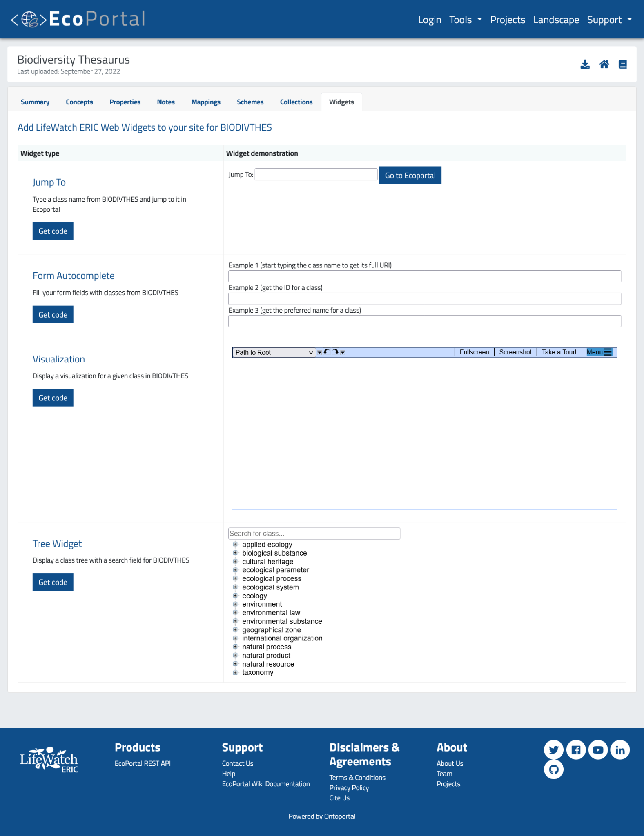Focus the Example 3 preferred name field
644x836 pixels.
pyautogui.click(x=425, y=321)
